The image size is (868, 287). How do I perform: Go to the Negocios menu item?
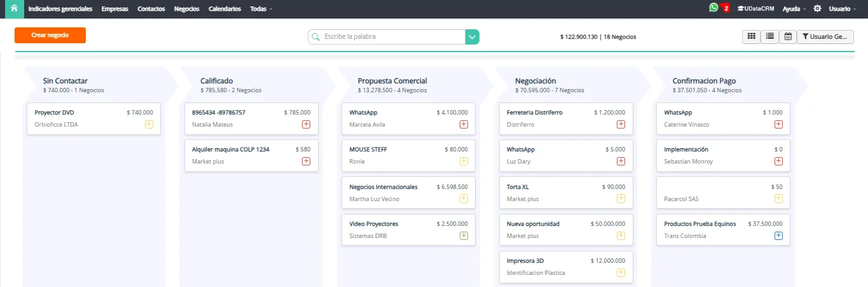(x=187, y=9)
